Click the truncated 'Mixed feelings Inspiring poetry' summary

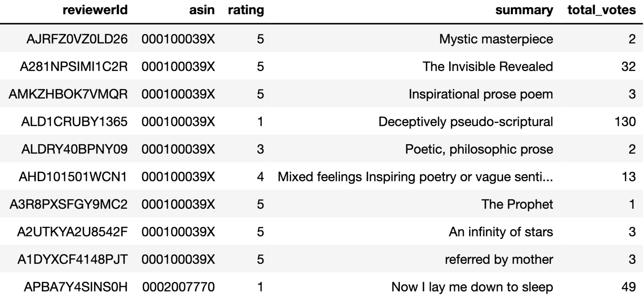tap(415, 177)
